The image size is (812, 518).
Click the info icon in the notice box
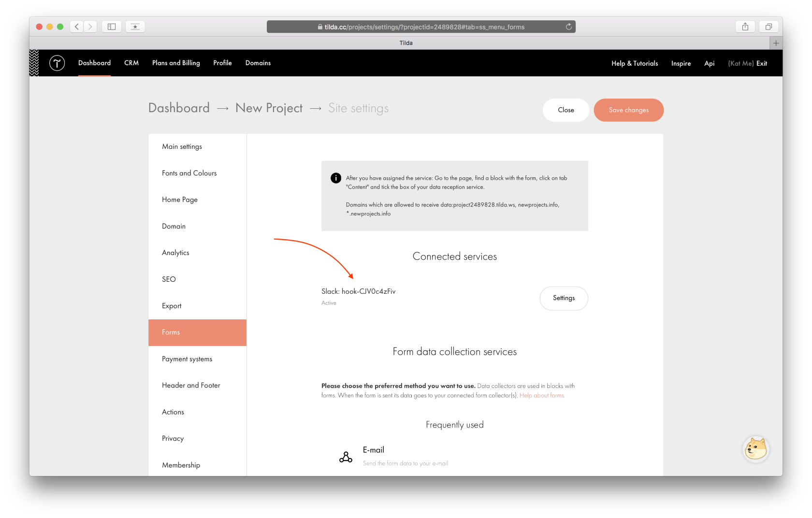click(335, 178)
